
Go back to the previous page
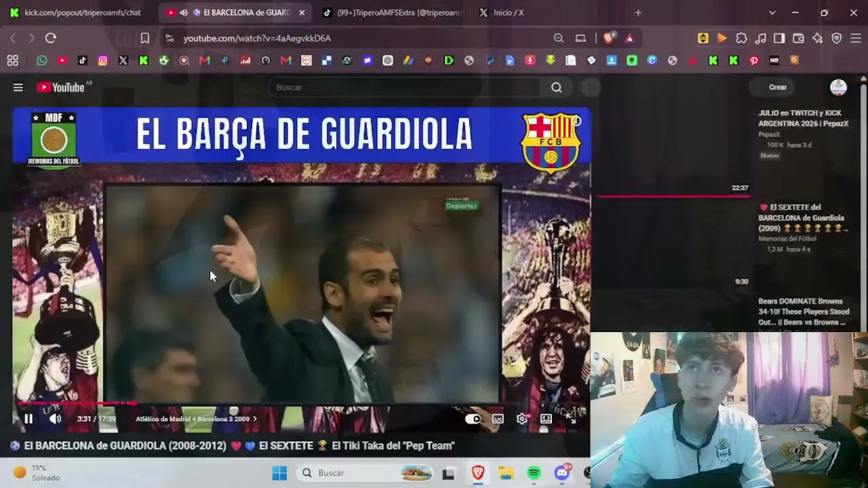[x=13, y=39]
